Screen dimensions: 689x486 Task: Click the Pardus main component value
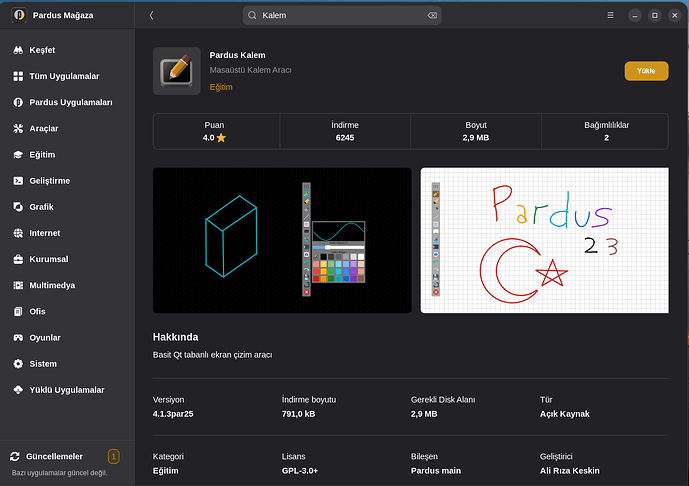click(436, 471)
